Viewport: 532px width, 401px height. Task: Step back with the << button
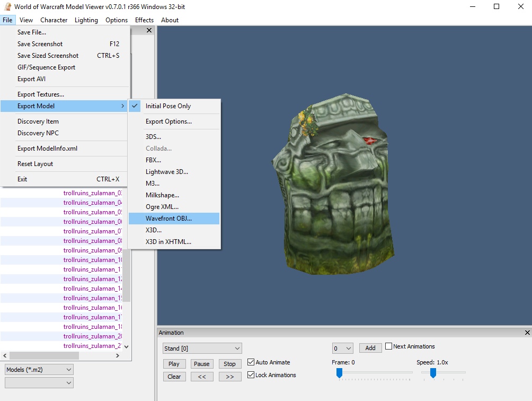(x=202, y=377)
